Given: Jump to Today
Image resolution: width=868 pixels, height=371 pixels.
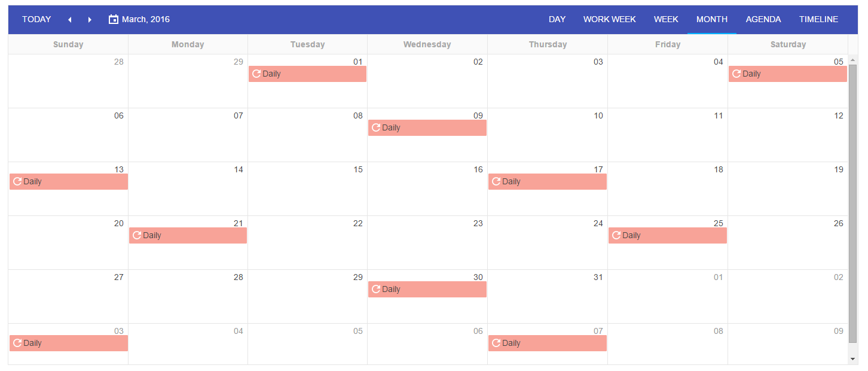Looking at the screenshot, I should [36, 19].
